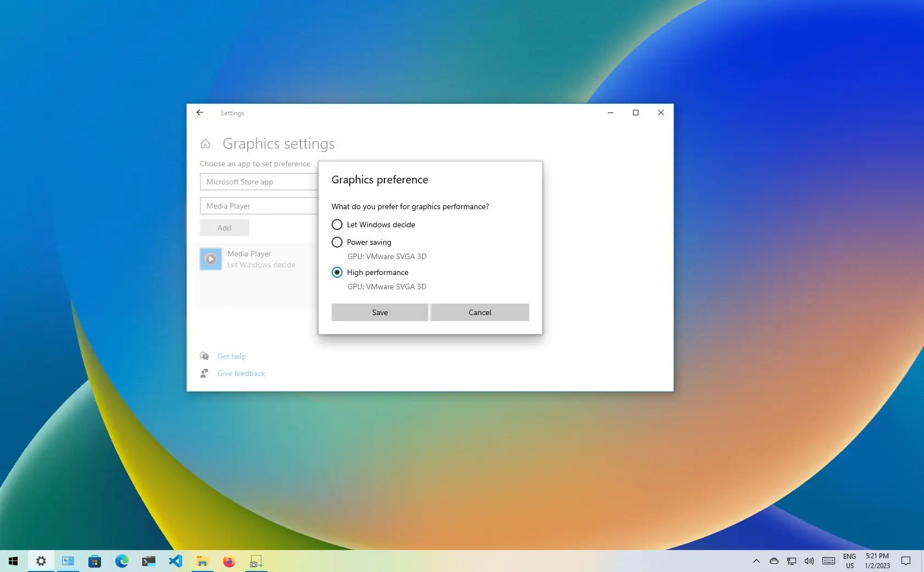Select the High performance option
The image size is (924, 572).
[x=337, y=272]
